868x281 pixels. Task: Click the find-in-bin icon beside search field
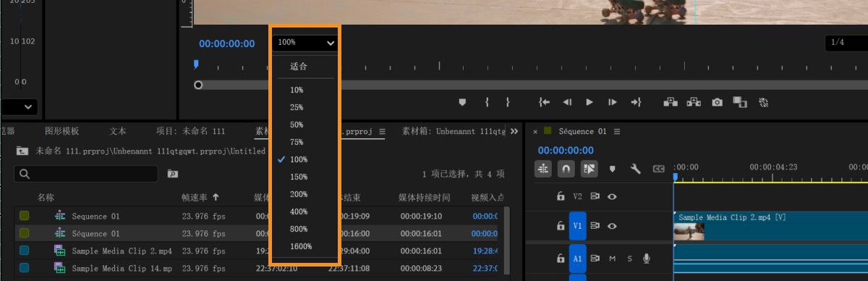[173, 174]
